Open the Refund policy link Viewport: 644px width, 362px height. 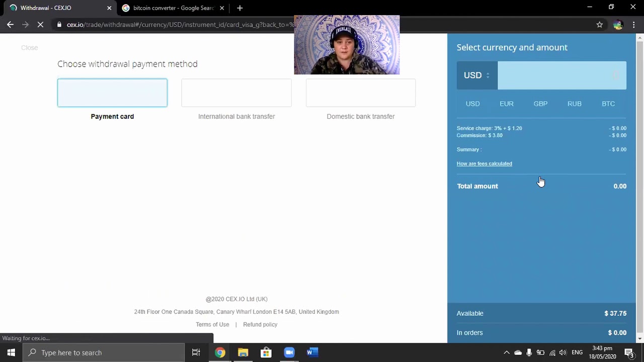click(x=260, y=324)
